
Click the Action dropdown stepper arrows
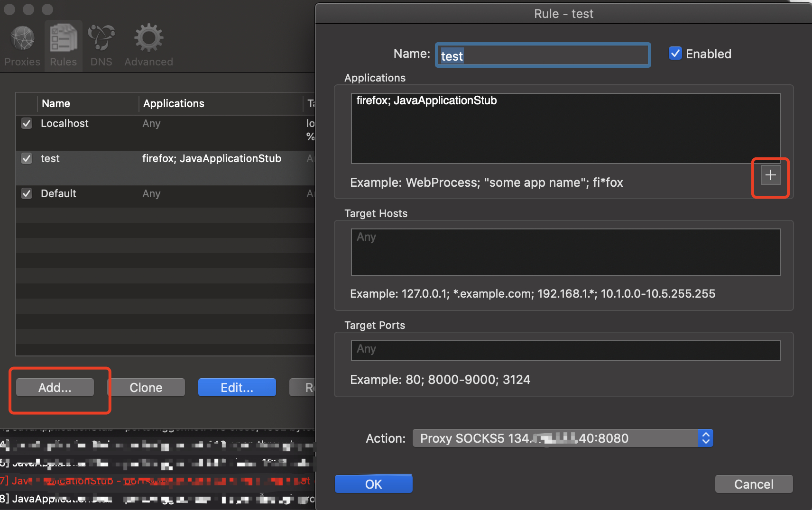click(705, 438)
